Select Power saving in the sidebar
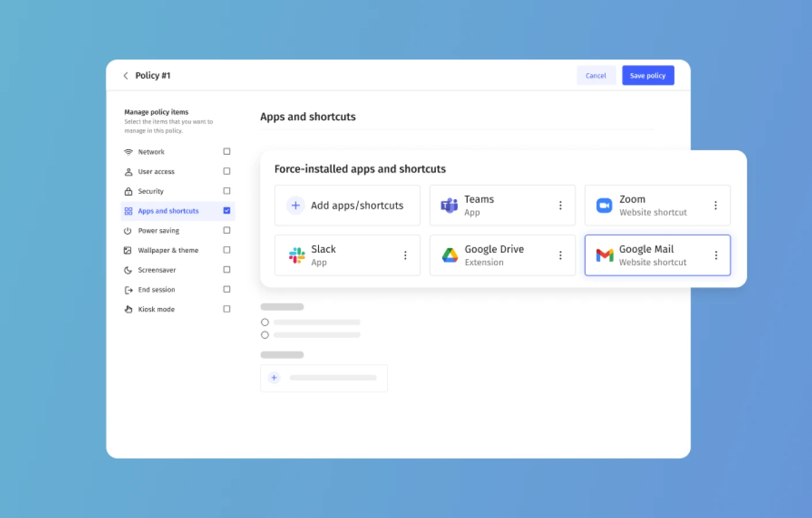Screen dimensions: 812x518 tap(158, 231)
